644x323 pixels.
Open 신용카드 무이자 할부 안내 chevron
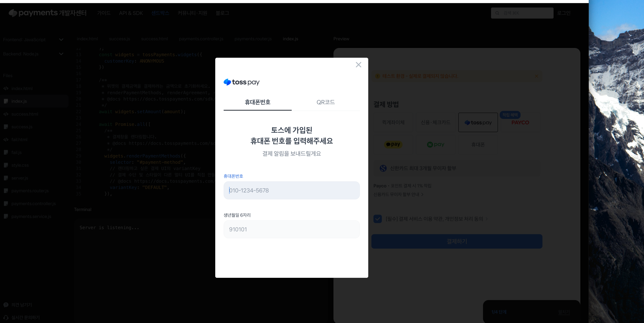[422, 194]
